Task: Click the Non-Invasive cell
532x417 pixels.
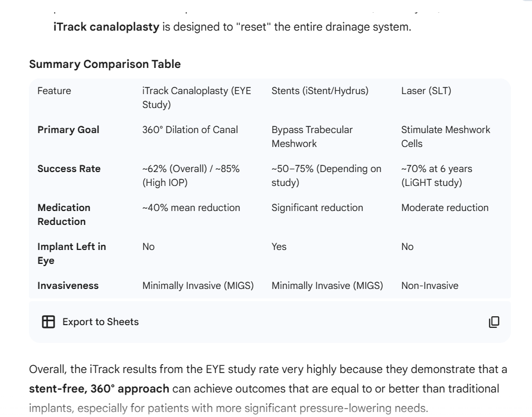Action: pos(429,286)
